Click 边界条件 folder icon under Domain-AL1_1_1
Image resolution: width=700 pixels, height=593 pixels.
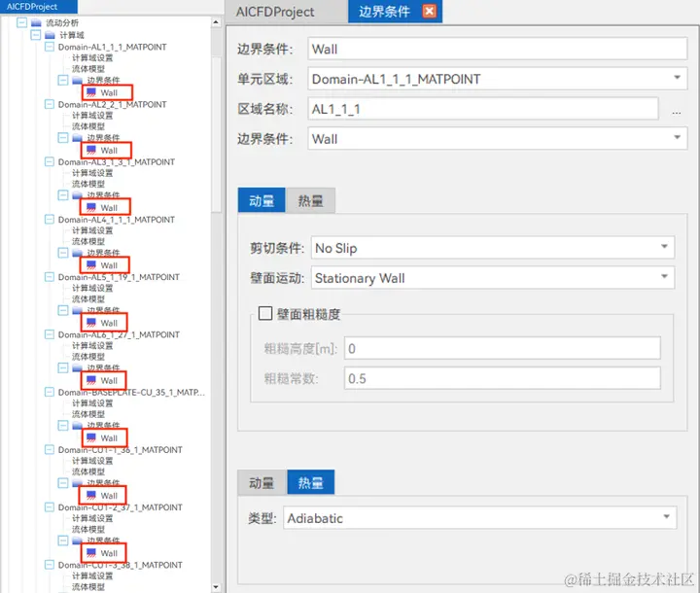click(x=77, y=81)
